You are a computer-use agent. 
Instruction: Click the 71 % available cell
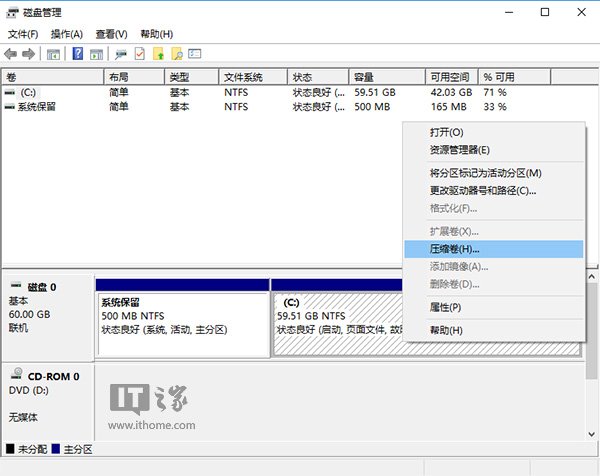495,93
